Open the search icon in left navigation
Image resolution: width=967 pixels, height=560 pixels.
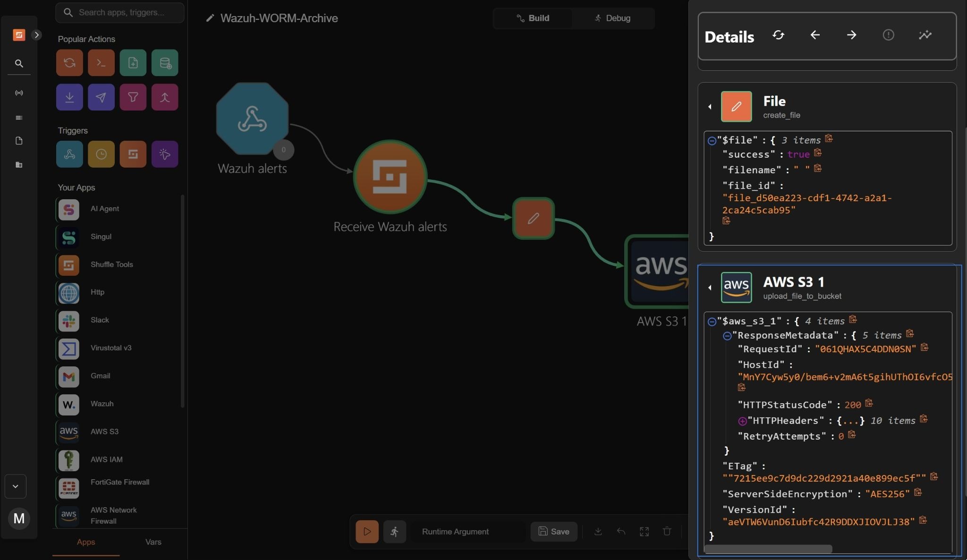(19, 63)
